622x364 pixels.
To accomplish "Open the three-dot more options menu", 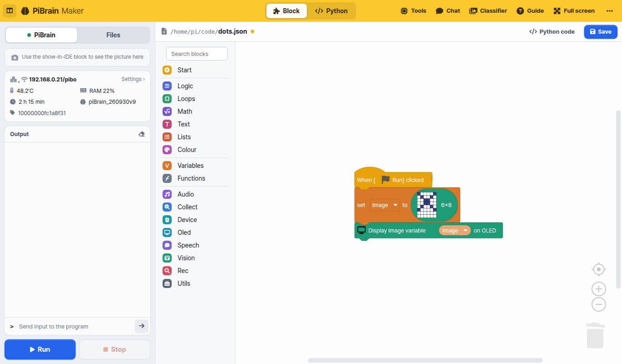I will point(610,11).
